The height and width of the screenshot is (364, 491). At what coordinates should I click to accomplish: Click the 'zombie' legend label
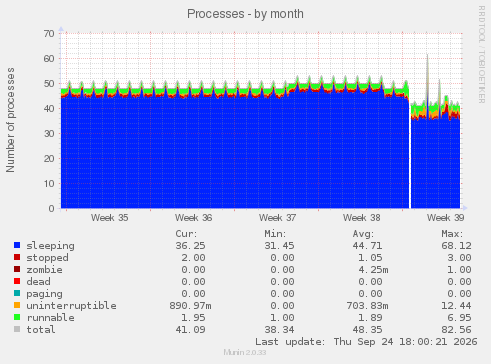(44, 270)
